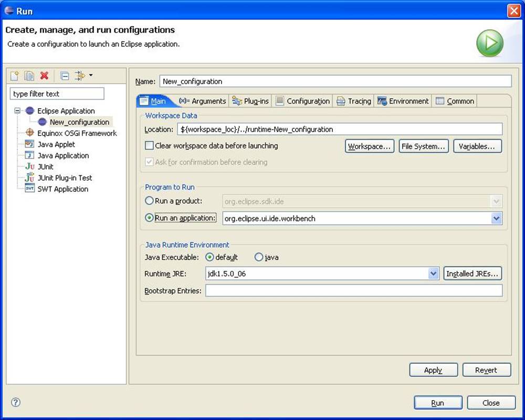525x420 pixels.
Task: Select the Run a product radio button
Action: tap(150, 201)
